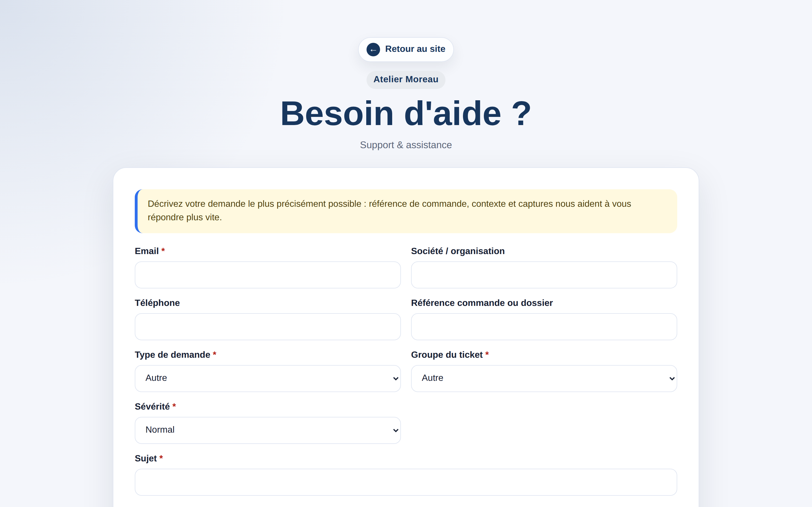Viewport: 812px width, 507px height.
Task: Click the Support & assistance subtitle
Action: [x=406, y=145]
